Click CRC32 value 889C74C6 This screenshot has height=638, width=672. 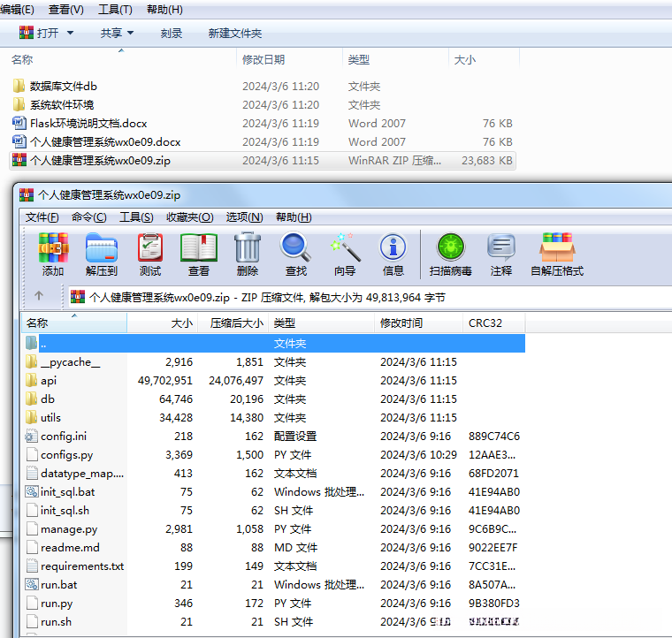point(494,437)
